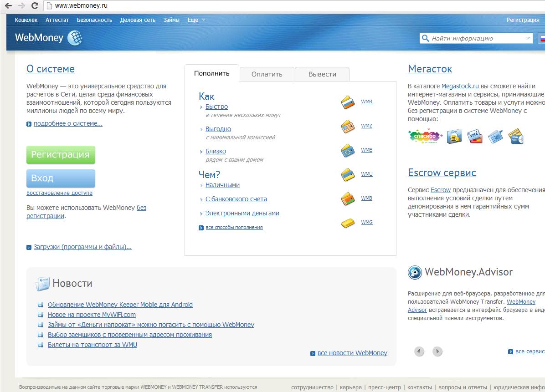
Task: Click the Выгодно link
Action: [x=218, y=129]
